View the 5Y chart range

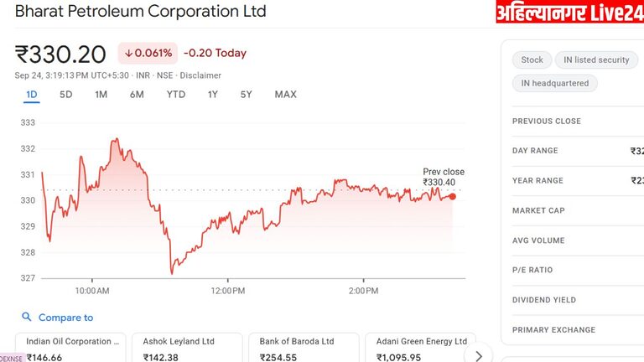pyautogui.click(x=246, y=95)
